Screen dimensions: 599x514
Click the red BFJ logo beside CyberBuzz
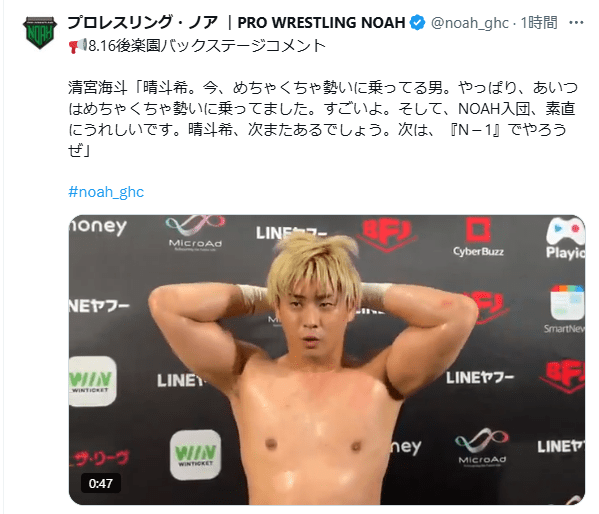point(387,235)
